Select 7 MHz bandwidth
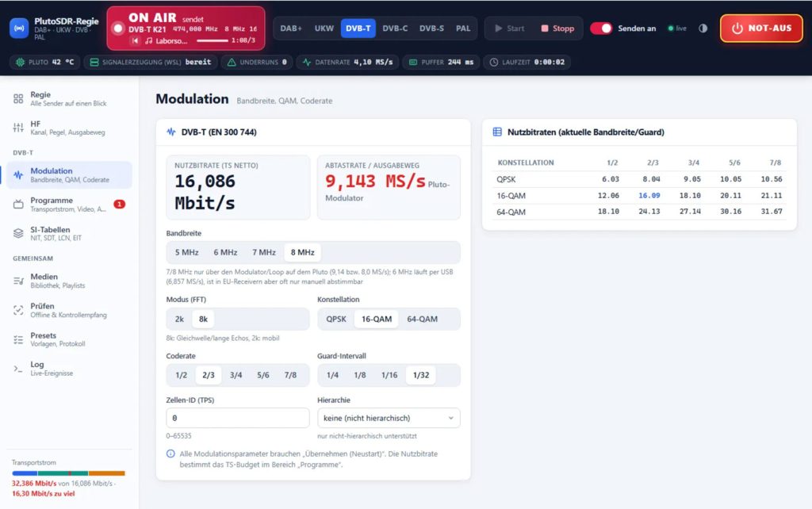 tap(264, 252)
